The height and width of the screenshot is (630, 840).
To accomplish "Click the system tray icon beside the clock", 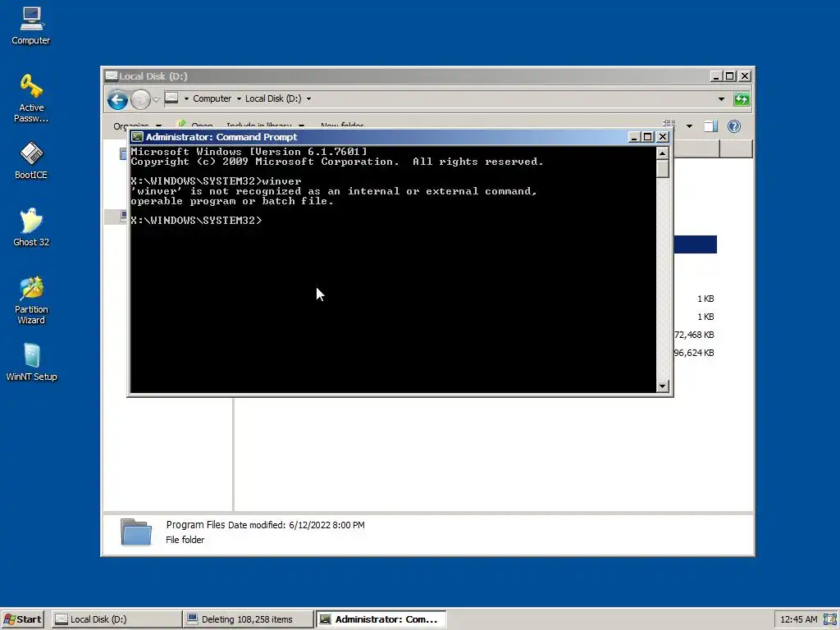I will pos(830,619).
